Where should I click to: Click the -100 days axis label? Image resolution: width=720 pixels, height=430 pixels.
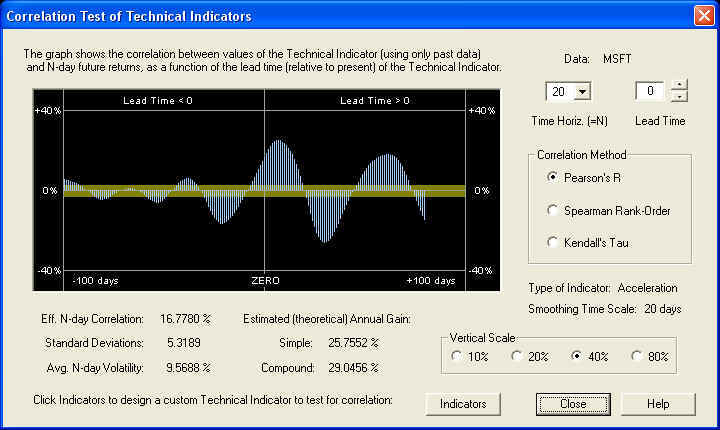pyautogui.click(x=96, y=281)
